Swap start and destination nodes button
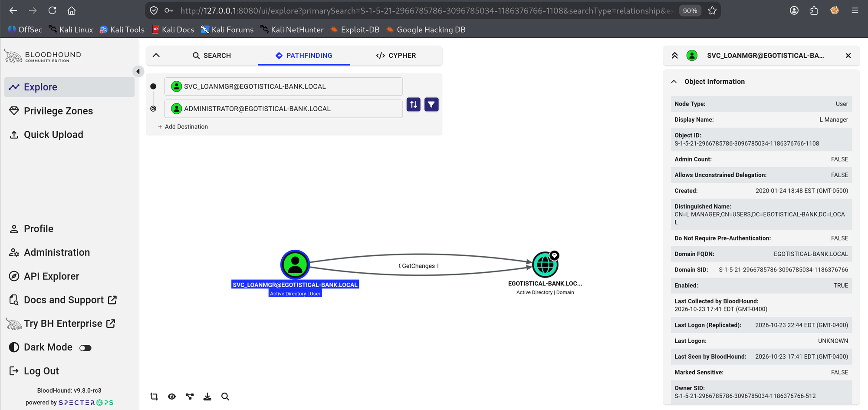Screen dimensions: 868x410 click(413, 105)
